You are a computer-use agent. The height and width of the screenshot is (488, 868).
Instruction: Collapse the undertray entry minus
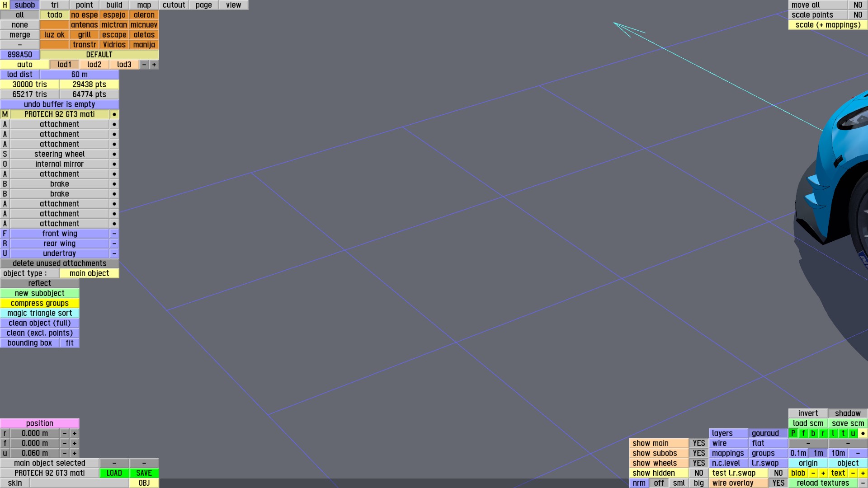pyautogui.click(x=114, y=253)
